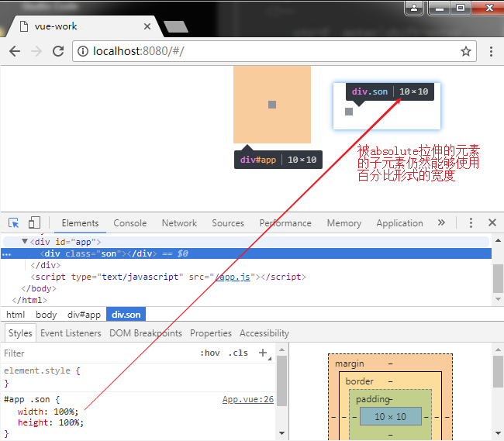Select html in the breadcrumb trail
This screenshot has width=504, height=441.
(16, 315)
